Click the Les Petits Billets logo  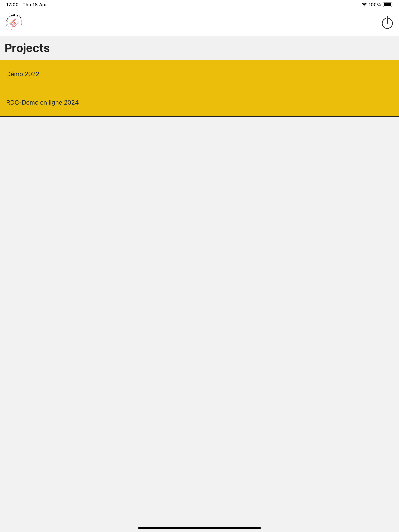pyautogui.click(x=14, y=23)
